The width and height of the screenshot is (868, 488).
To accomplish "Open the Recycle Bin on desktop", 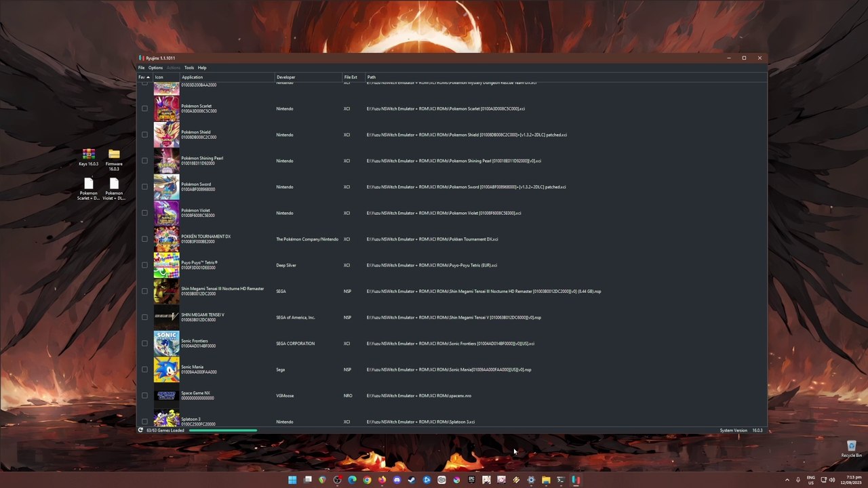I will point(851,449).
